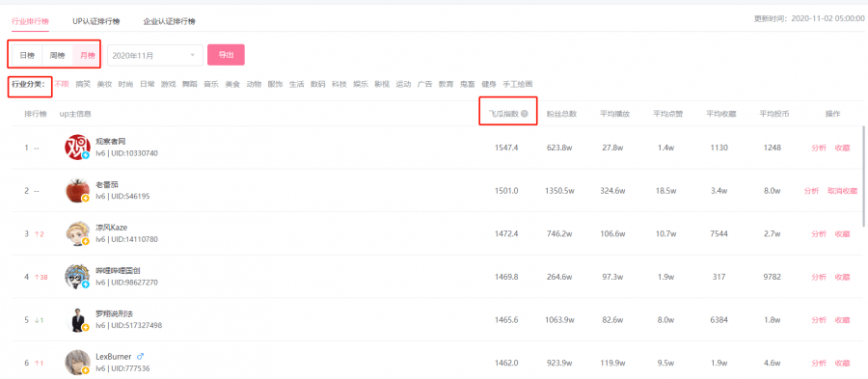Select 月榜 monthly ranking toggle
This screenshot has width=868, height=379.
(x=87, y=55)
